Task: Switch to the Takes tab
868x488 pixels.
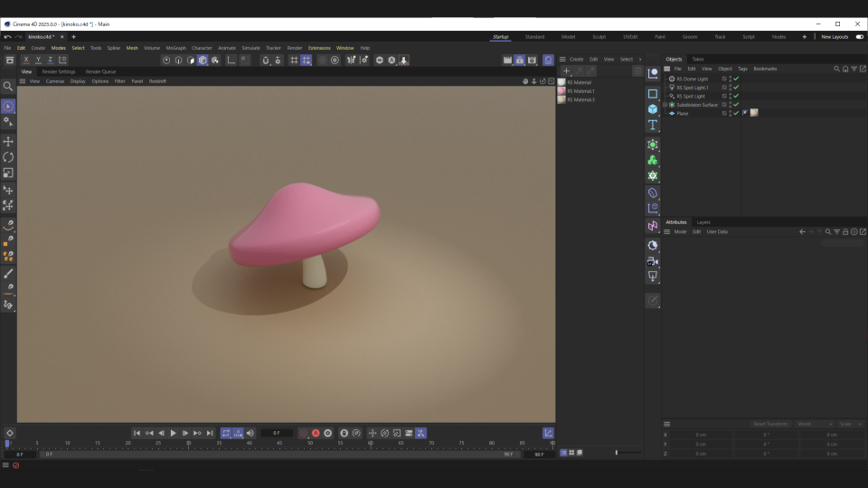Action: click(697, 60)
